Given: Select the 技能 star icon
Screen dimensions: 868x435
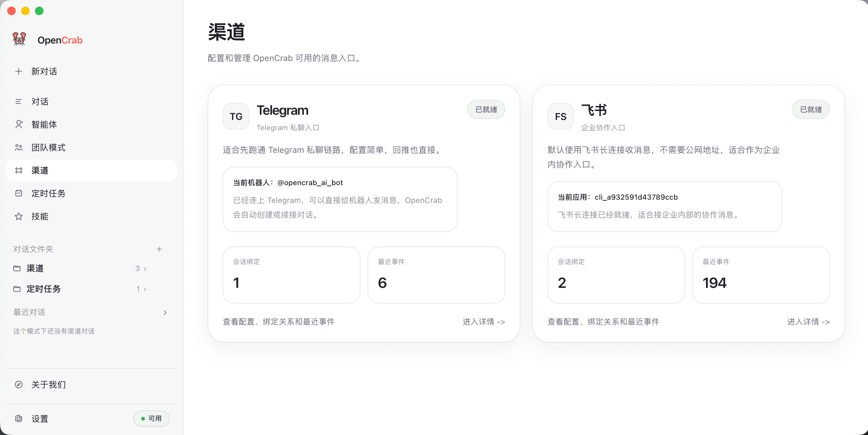Looking at the screenshot, I should (x=18, y=217).
